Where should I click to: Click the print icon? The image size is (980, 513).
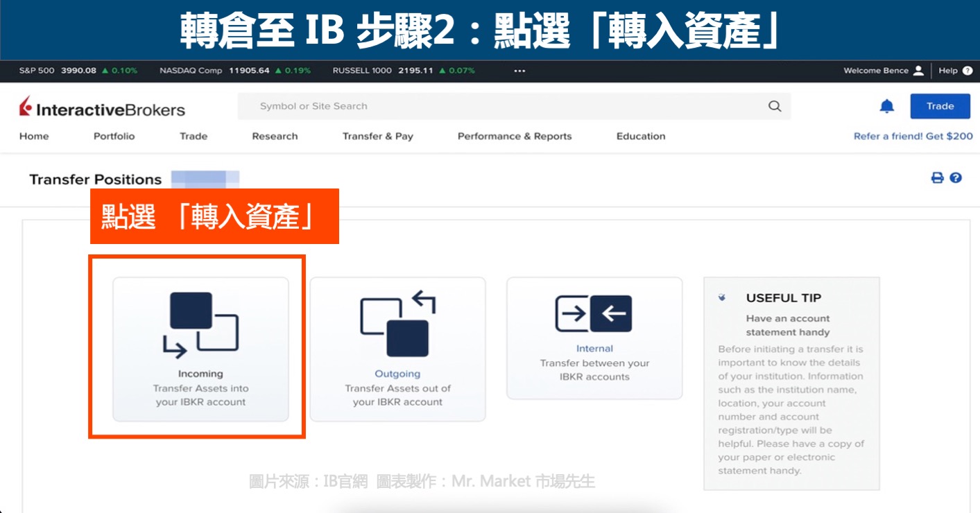937,178
